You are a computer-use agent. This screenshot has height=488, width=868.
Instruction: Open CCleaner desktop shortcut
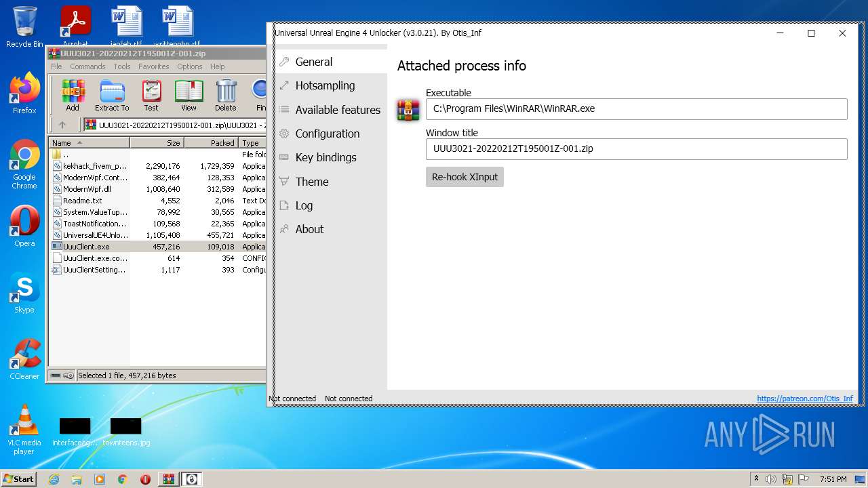(x=24, y=359)
